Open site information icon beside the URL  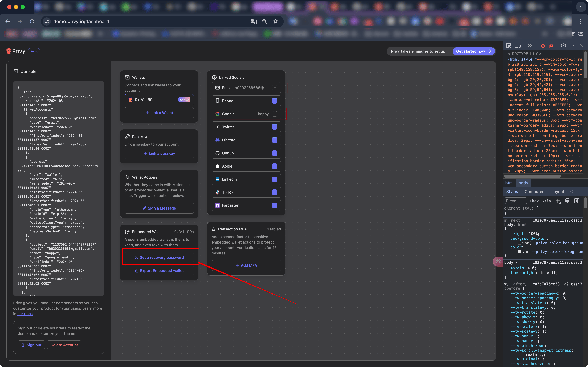[47, 21]
